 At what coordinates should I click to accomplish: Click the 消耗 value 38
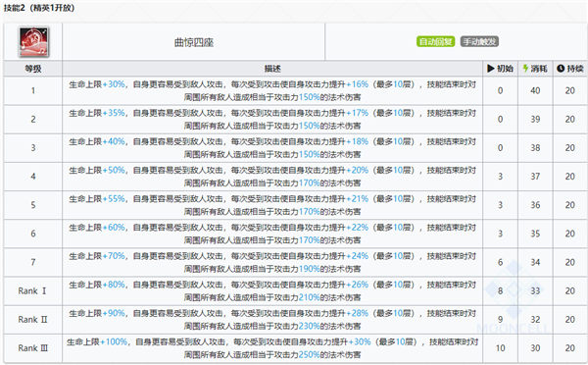pos(535,147)
